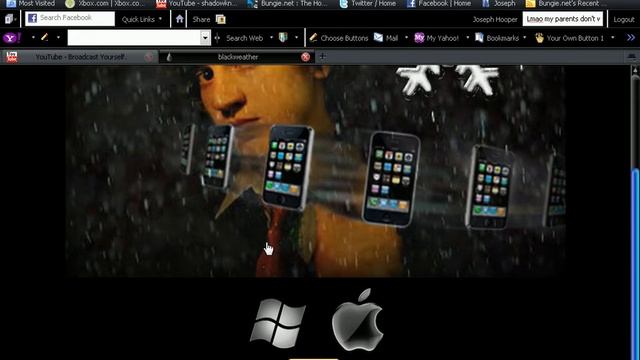640x360 pixels.
Task: Open Yahoo Bookmarks button
Action: tap(497, 38)
